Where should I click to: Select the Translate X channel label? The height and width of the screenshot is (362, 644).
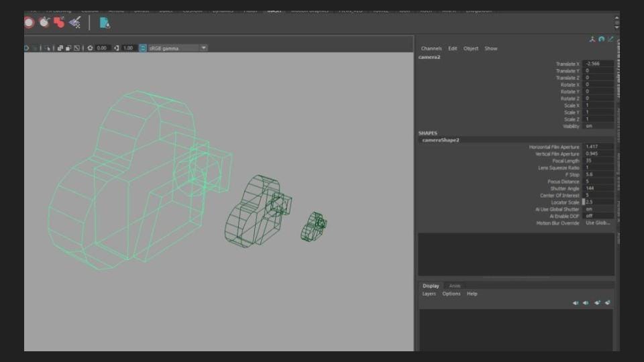(568, 64)
